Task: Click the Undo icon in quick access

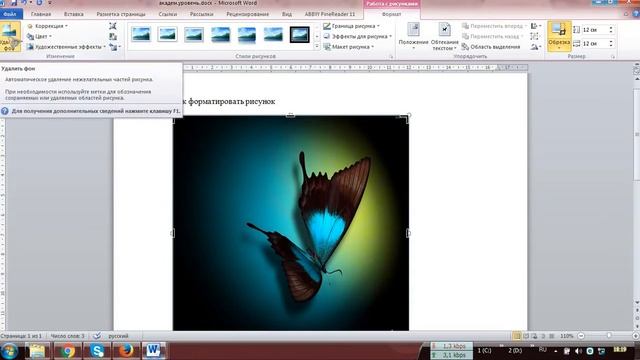Action: click(24, 2)
